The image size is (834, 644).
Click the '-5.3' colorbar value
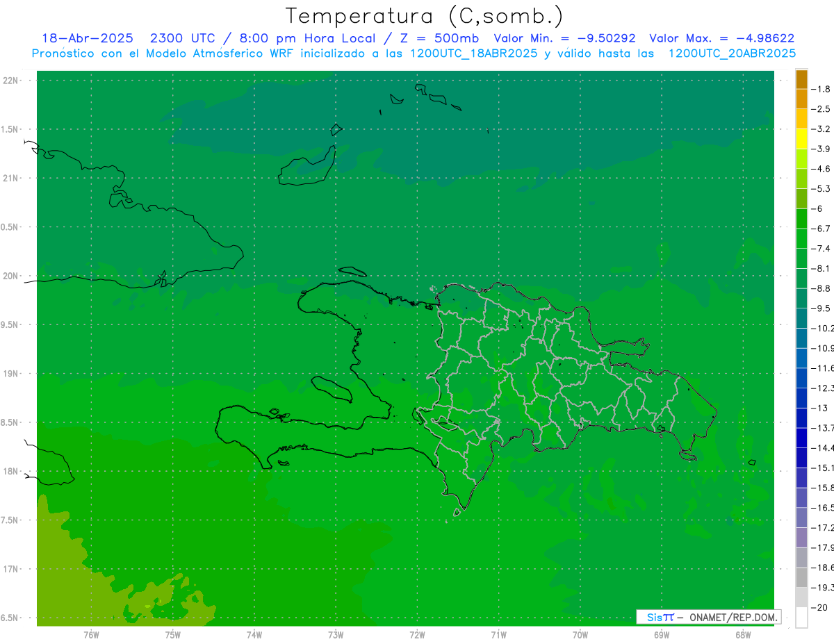(x=821, y=188)
